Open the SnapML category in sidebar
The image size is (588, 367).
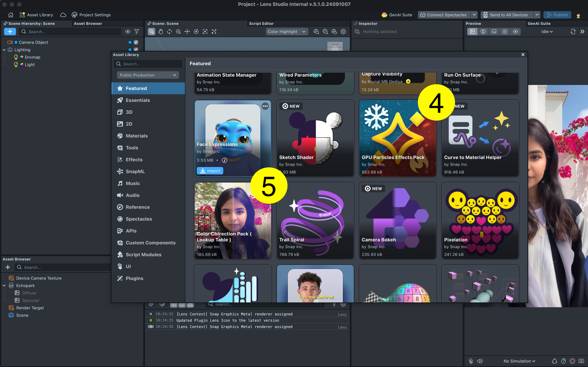coord(135,171)
